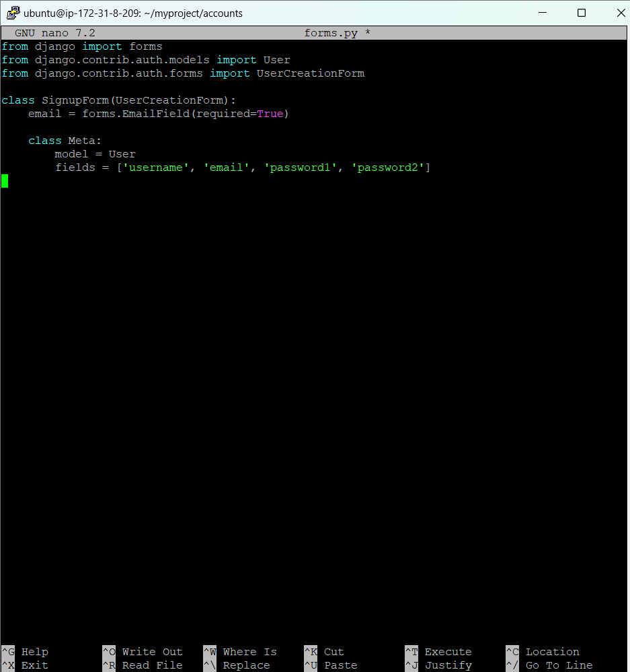Click the ^J Justify shortcut
Screen dimensions: 630x672
pyautogui.click(x=438, y=665)
